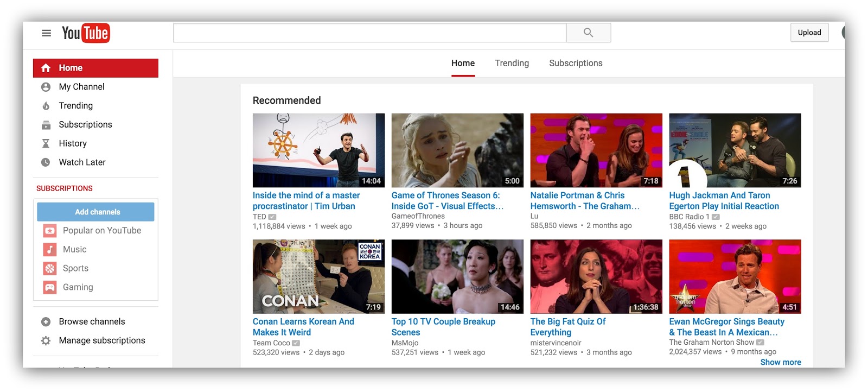Click title 'Ewan McGregor Sings Beauty & The Beast'
This screenshot has width=868, height=392.
(x=727, y=327)
